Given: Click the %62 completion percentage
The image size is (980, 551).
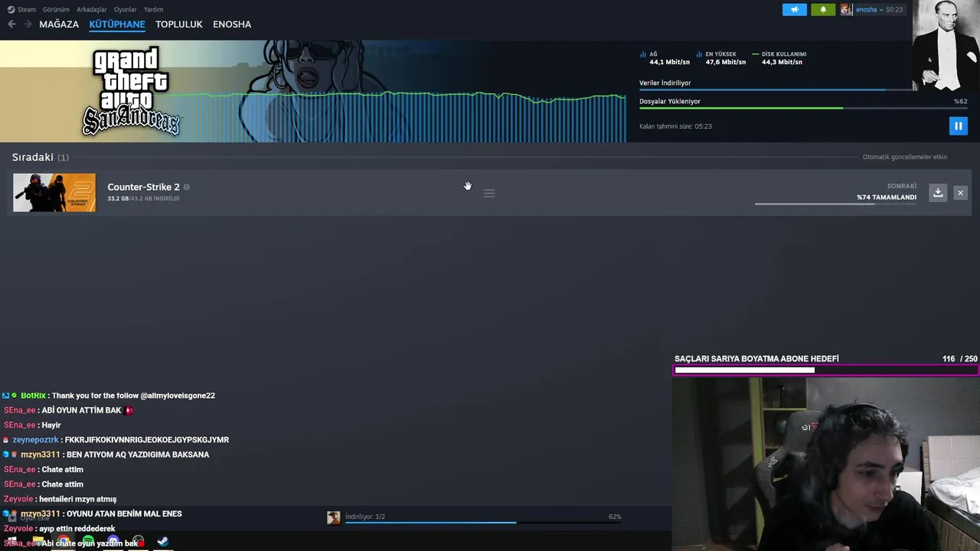Looking at the screenshot, I should 960,101.
